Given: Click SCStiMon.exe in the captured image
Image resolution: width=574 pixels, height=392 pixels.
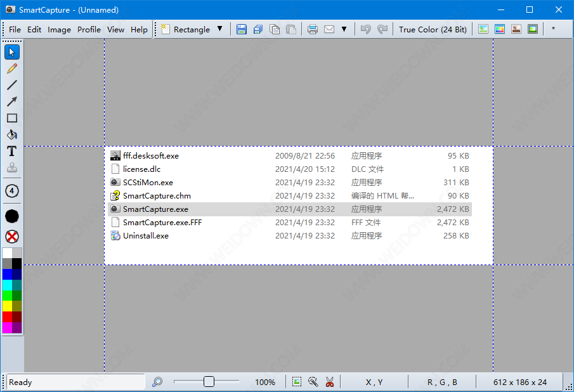Looking at the screenshot, I should click(x=148, y=182).
